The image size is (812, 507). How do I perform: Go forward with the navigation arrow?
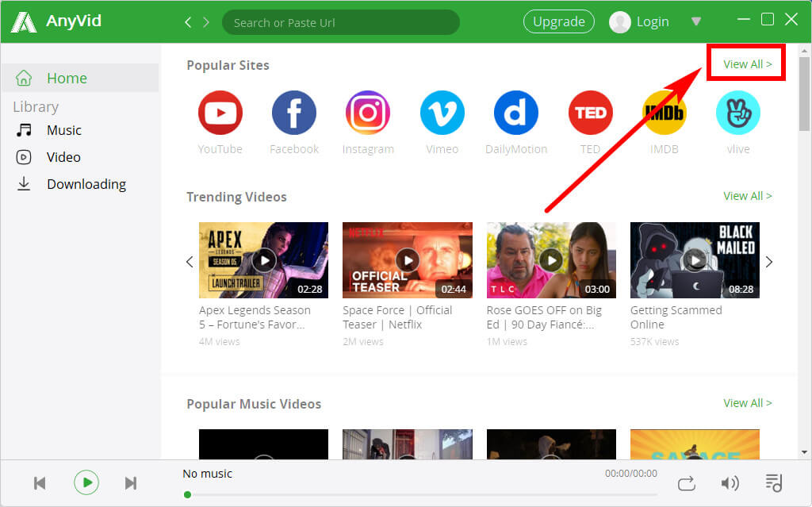click(206, 22)
